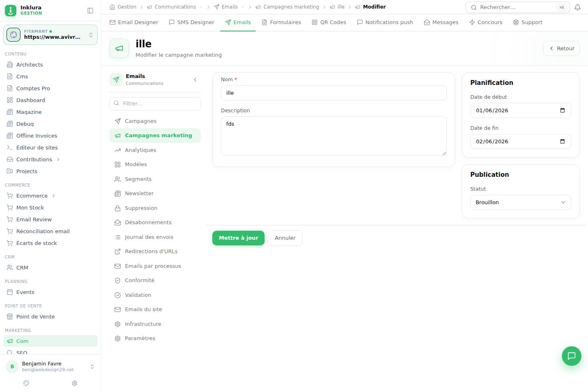This screenshot has height=392, width=588.
Task: Click the Annuler button
Action: [x=285, y=238]
